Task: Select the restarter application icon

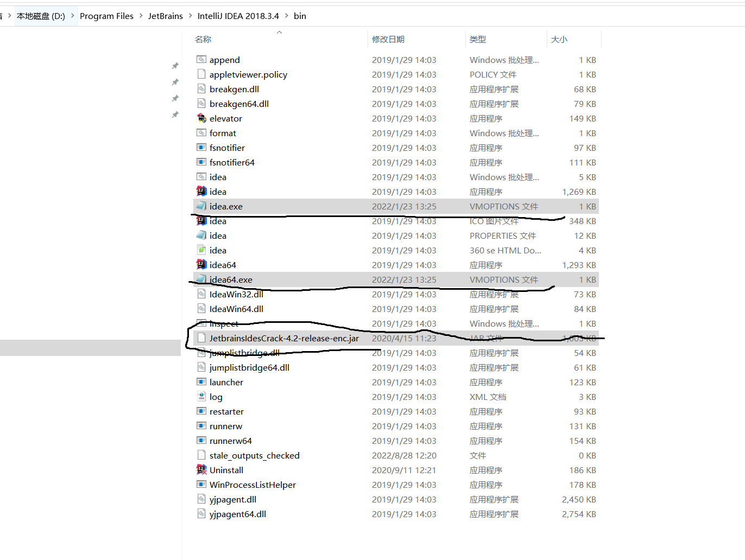Action: coord(201,411)
